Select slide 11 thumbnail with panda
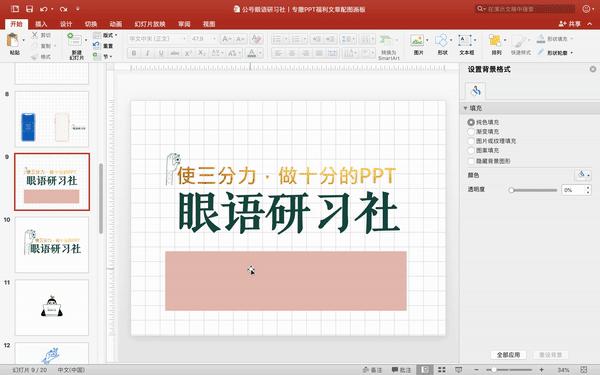Viewport: 600px width, 375px height. click(x=52, y=307)
